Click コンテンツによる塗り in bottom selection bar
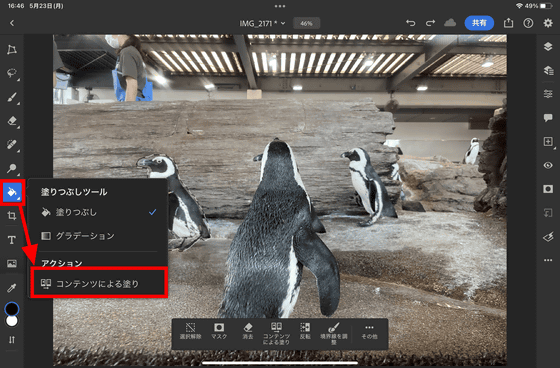Image resolution: width=560 pixels, height=368 pixels. (x=276, y=334)
